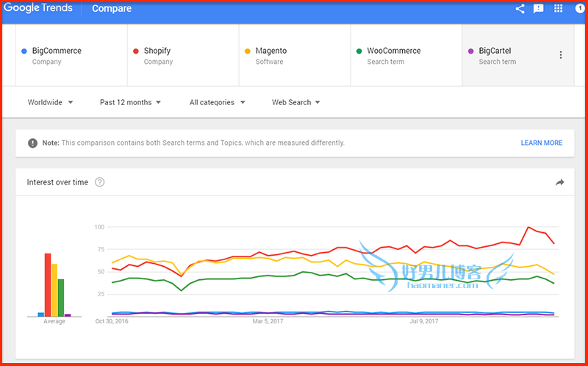
Task: Click the Average label under bars
Action: click(x=54, y=321)
